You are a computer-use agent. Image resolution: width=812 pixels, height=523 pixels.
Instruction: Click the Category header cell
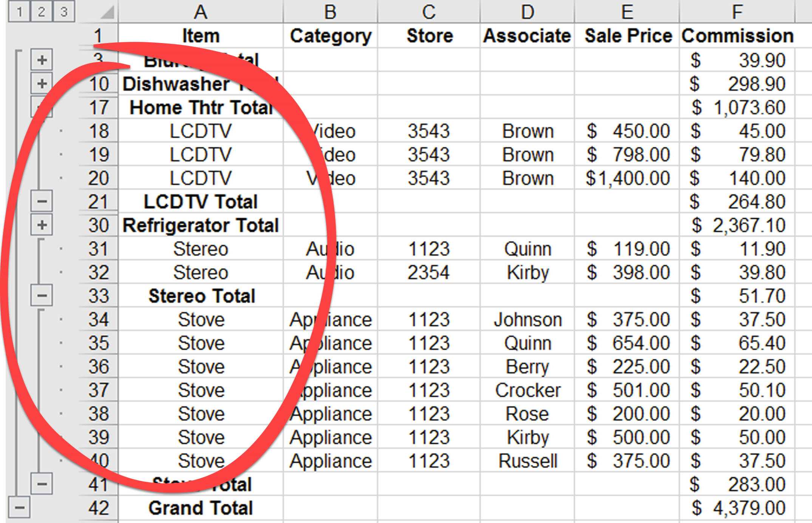[x=330, y=36]
